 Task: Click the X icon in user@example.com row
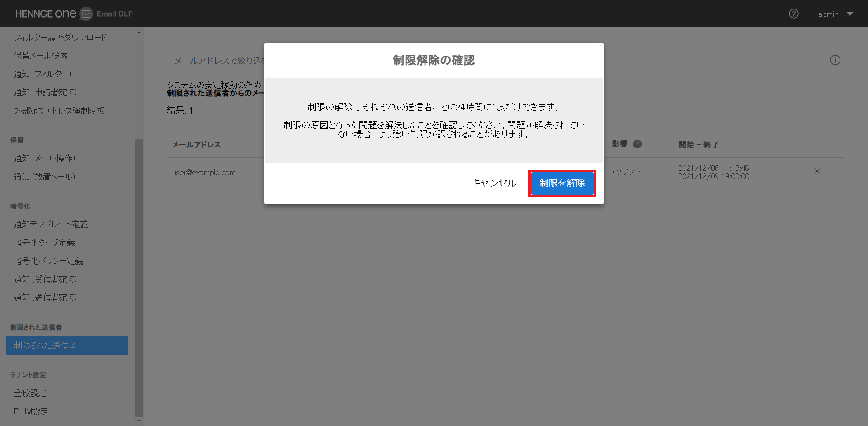(x=817, y=171)
